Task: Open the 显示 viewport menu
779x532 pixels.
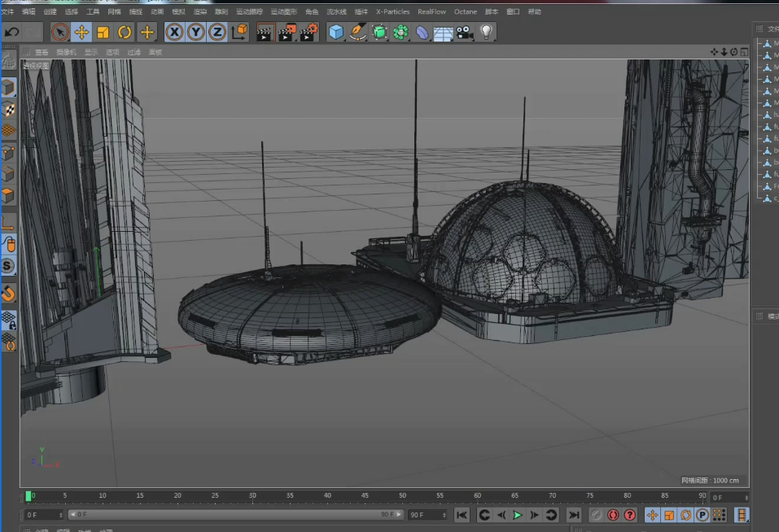Action: click(90, 52)
